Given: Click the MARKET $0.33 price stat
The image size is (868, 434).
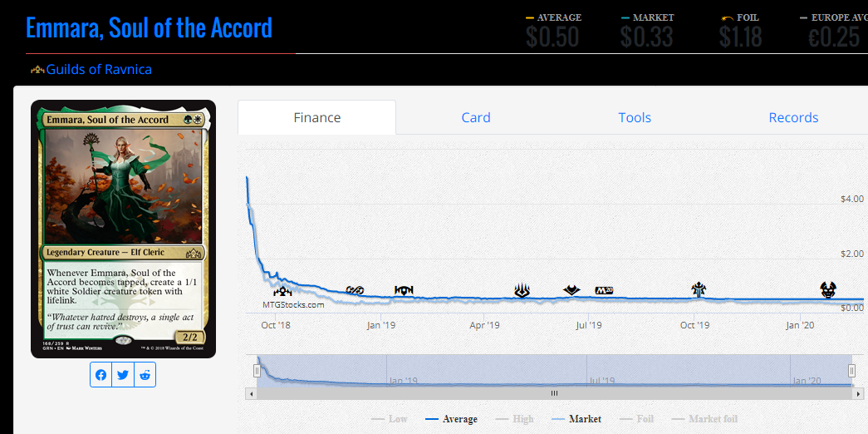Looking at the screenshot, I should coord(647,31).
